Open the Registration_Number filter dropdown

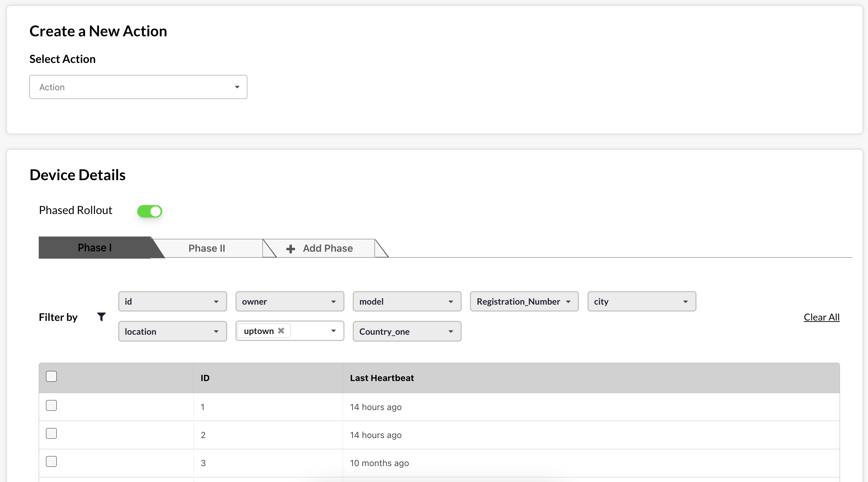click(x=524, y=302)
